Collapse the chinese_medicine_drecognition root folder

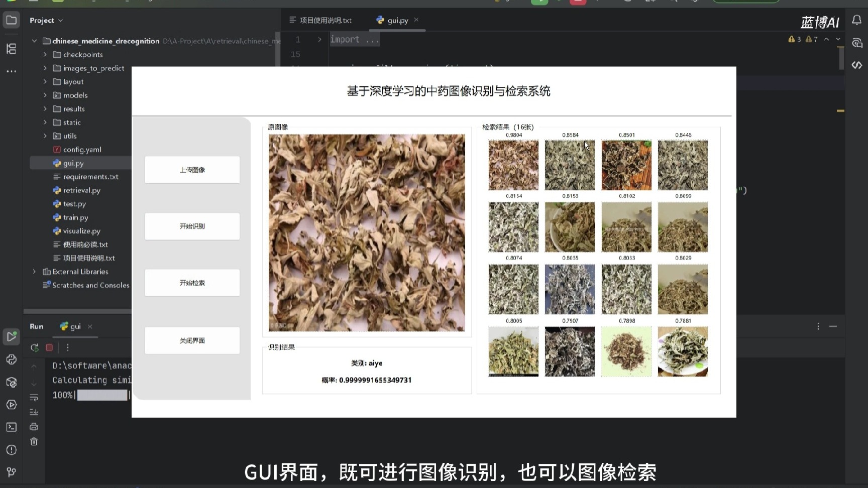tap(34, 41)
